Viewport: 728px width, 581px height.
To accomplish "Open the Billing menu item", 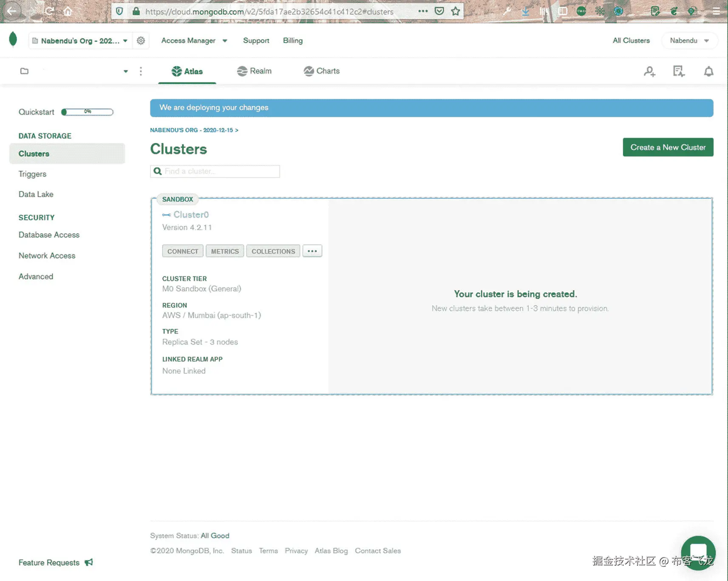I will click(293, 40).
